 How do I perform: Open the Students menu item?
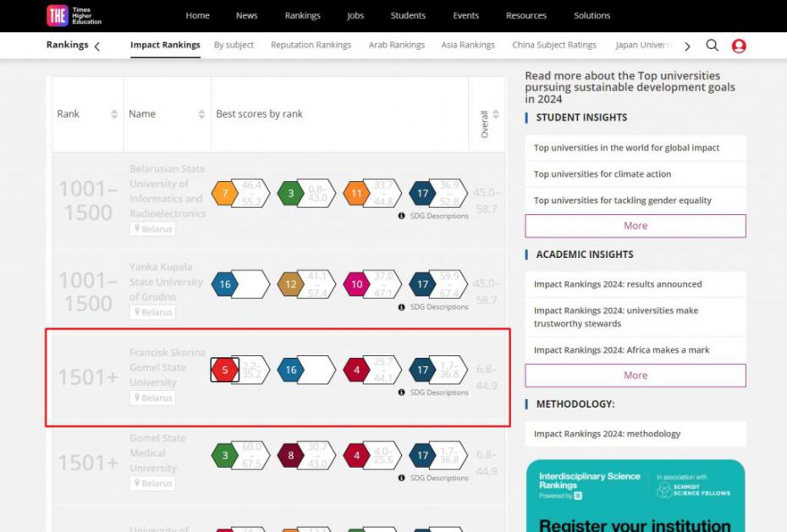pos(408,15)
